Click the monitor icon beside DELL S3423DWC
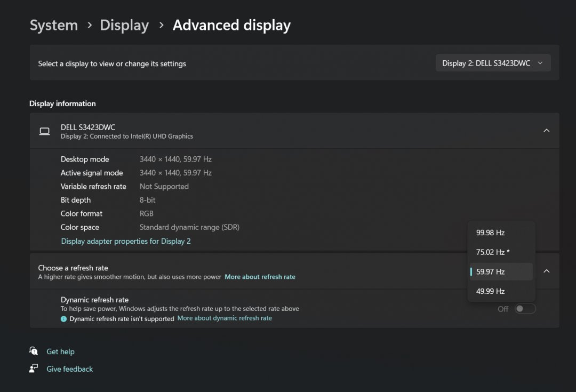 point(44,131)
